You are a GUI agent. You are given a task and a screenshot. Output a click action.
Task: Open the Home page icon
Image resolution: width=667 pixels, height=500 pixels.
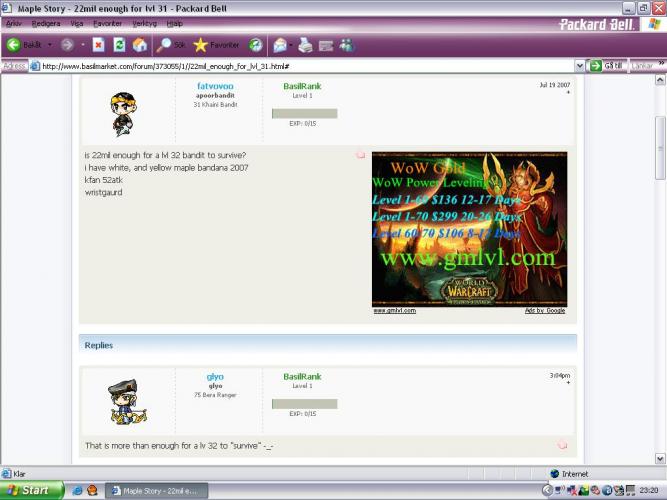[x=140, y=45]
